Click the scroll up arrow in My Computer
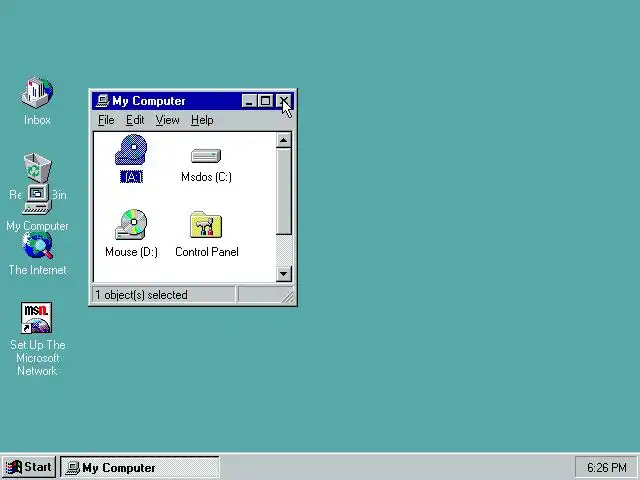This screenshot has width=640, height=480. click(x=284, y=140)
